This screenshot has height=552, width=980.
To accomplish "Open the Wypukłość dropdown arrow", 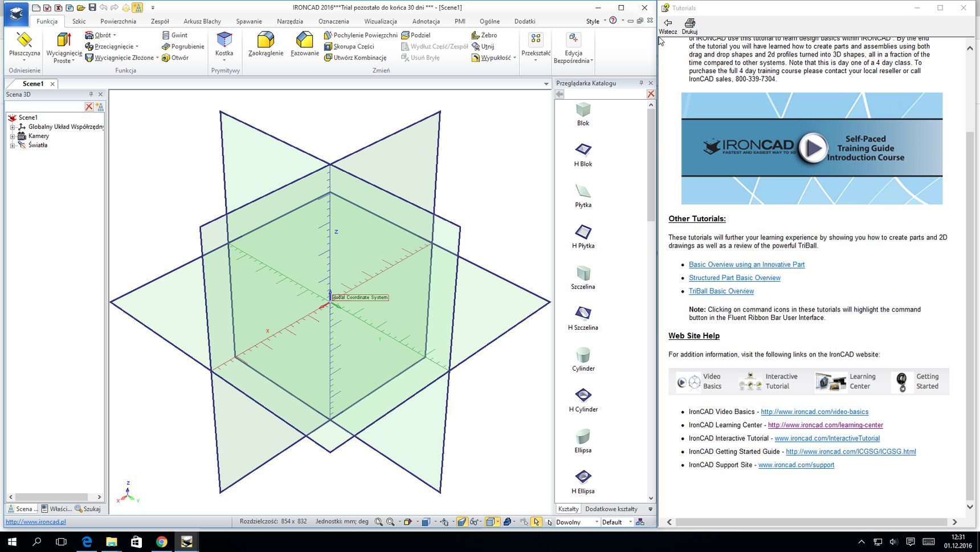I will coord(514,58).
